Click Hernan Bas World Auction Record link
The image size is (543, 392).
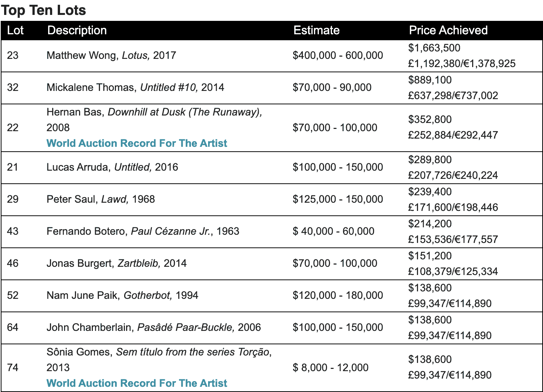(x=136, y=143)
